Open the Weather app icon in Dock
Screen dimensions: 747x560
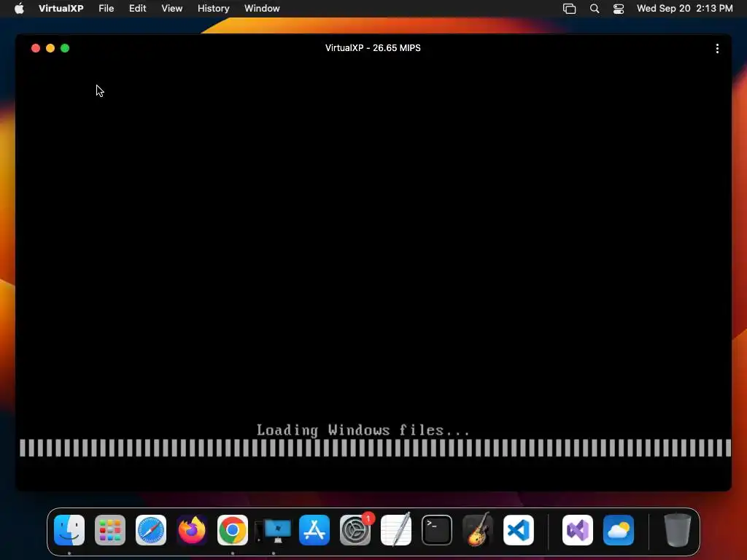619,530
